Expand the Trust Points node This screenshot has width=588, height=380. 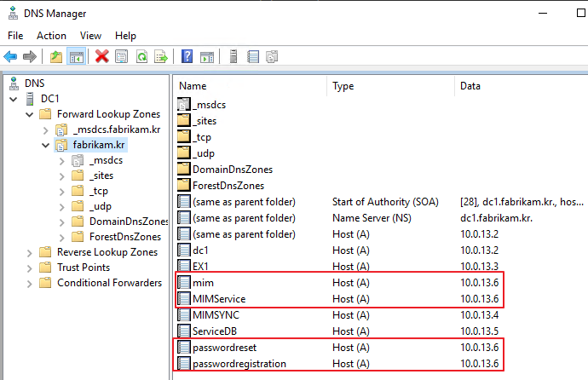[x=30, y=268]
